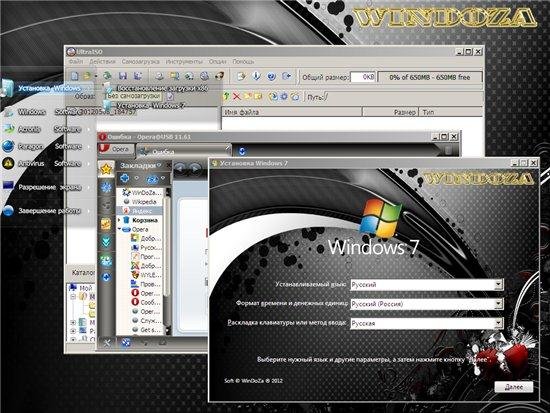The height and width of the screenshot is (413, 550).
Task: Click the blue info icon in UltraISO toolbar
Action: click(x=257, y=76)
